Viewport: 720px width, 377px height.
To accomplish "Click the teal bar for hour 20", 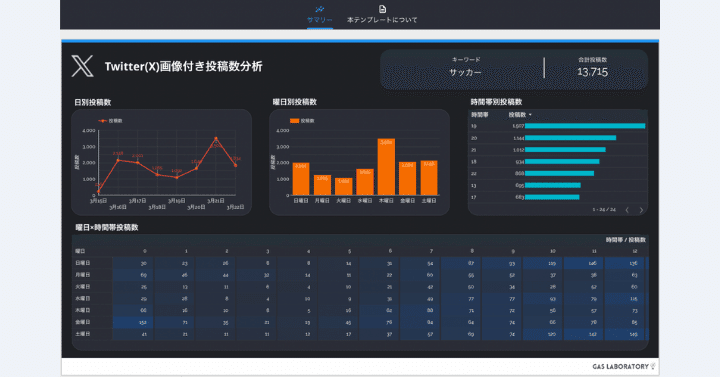I will (x=570, y=138).
